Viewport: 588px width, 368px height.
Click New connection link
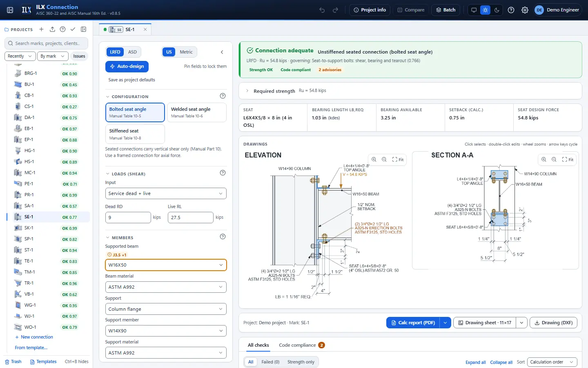[34, 337]
